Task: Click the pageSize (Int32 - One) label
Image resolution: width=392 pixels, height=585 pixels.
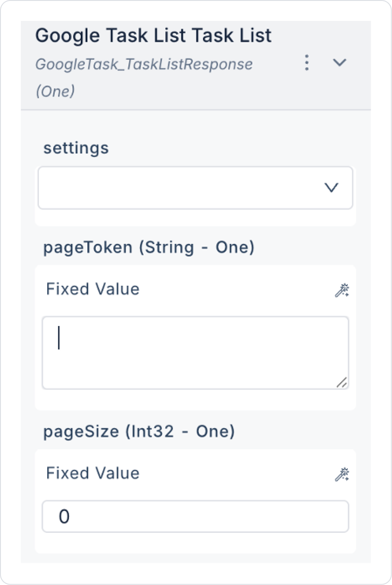Action: coord(139,432)
